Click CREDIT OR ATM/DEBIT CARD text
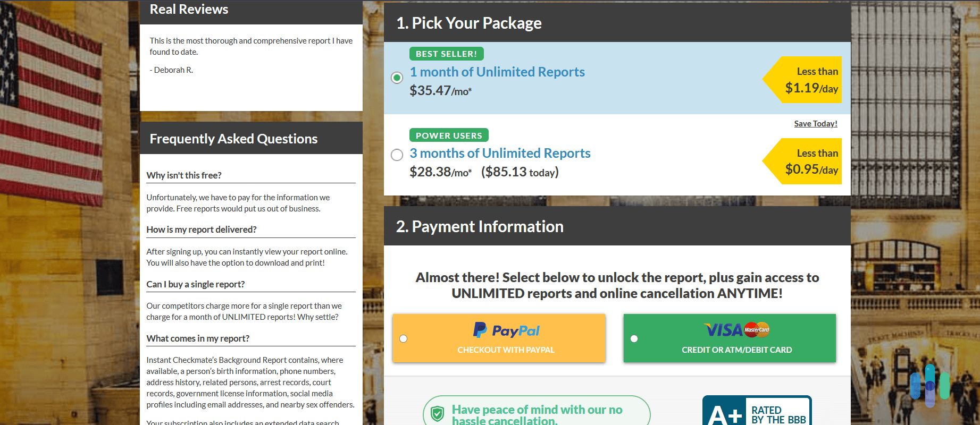 [737, 350]
